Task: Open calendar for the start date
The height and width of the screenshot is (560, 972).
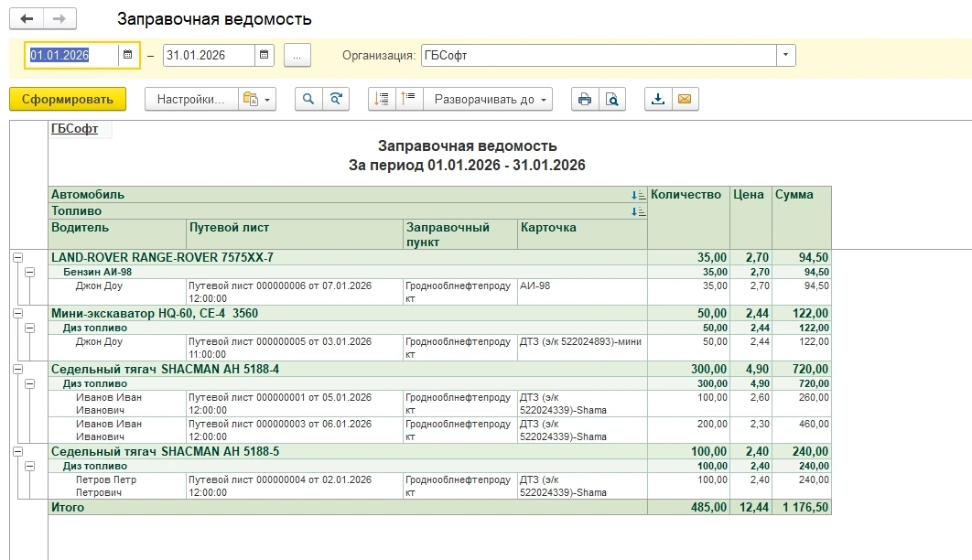Action: click(x=128, y=55)
